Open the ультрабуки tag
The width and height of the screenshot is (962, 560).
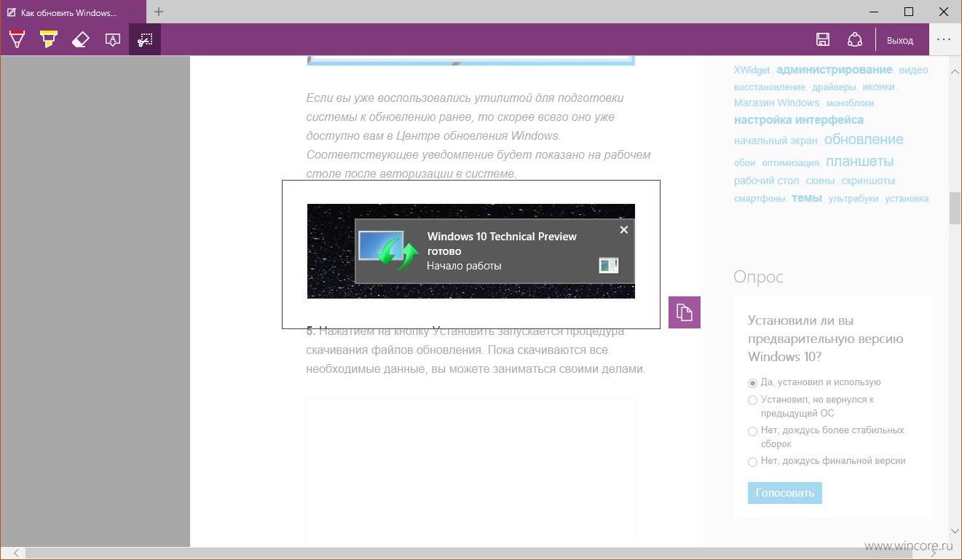click(x=853, y=198)
